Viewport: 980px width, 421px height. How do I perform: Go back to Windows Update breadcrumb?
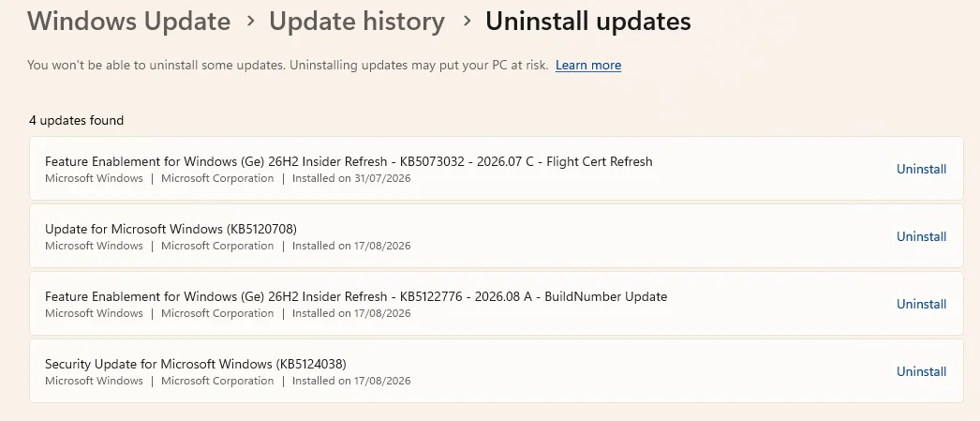tap(128, 22)
